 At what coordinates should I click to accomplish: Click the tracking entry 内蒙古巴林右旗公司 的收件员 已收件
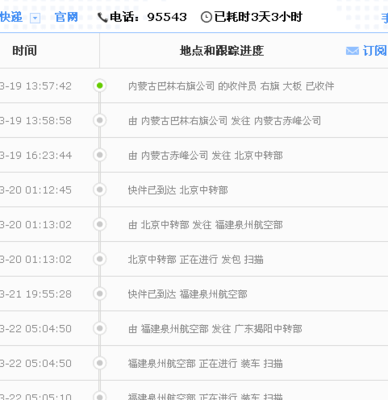(x=231, y=86)
